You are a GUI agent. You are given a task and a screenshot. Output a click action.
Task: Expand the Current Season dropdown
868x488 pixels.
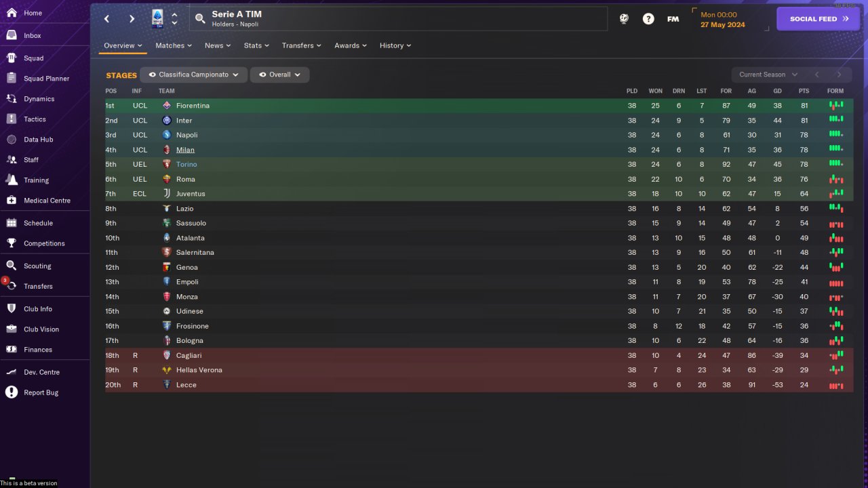click(768, 75)
